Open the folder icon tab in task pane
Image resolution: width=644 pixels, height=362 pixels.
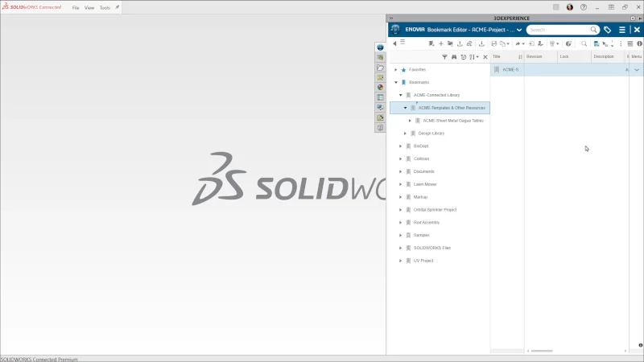tap(380, 68)
